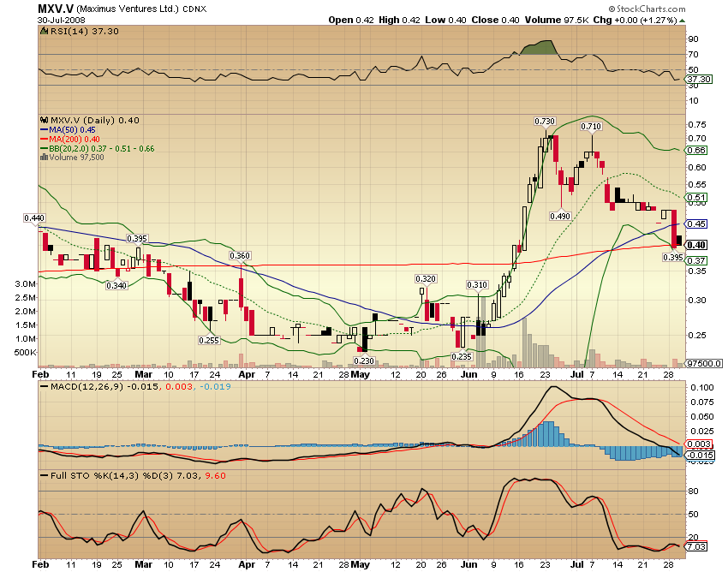The width and height of the screenshot is (728, 572).
Task: Click the Maximus Ventures Ltd. company name
Action: (128, 9)
